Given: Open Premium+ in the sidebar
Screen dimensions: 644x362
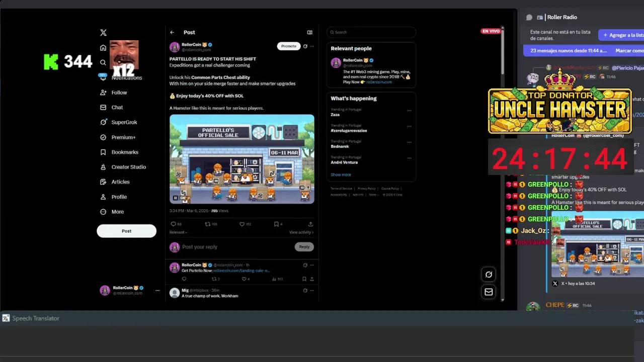Looking at the screenshot, I should point(117,137).
